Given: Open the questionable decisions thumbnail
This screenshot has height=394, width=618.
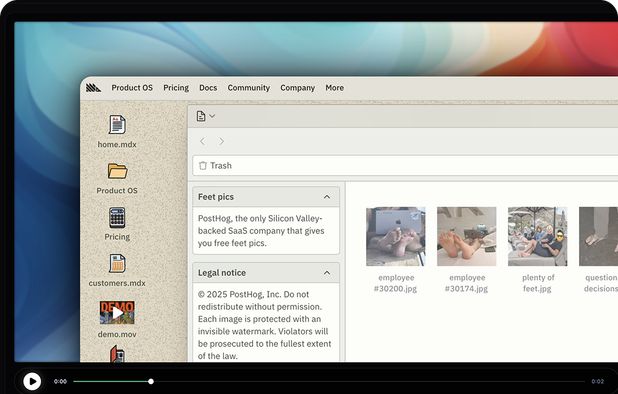Looking at the screenshot, I should point(598,236).
